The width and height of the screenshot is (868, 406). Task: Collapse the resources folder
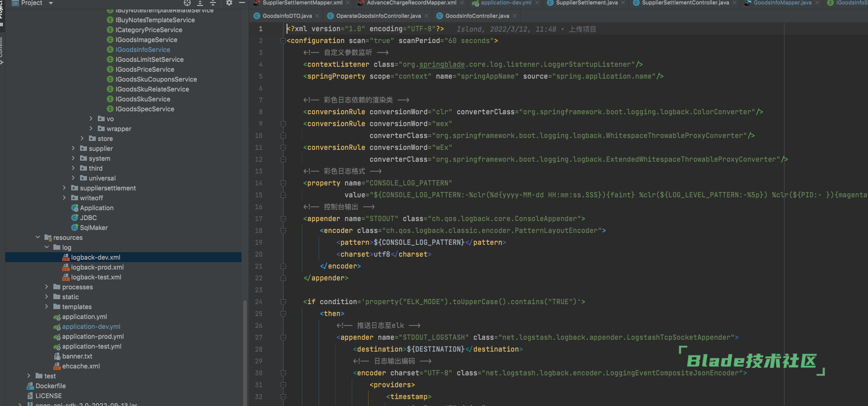click(x=38, y=237)
